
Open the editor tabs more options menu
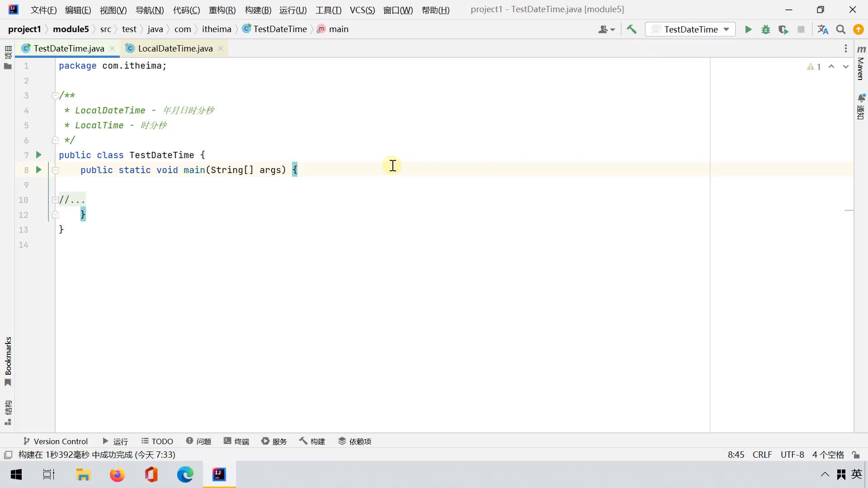coord(846,48)
